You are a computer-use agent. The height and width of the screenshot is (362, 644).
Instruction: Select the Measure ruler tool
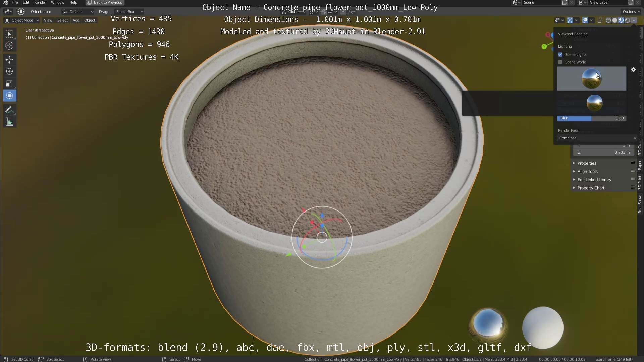tap(9, 122)
